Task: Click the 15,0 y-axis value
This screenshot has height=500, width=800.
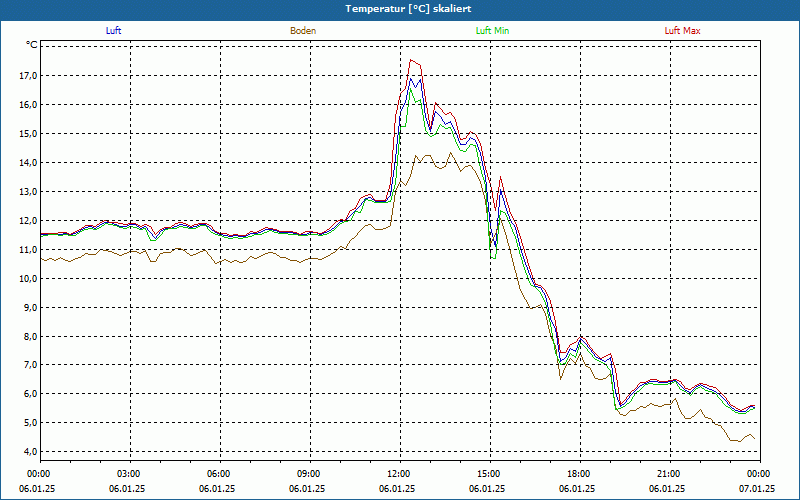Action: [x=29, y=134]
